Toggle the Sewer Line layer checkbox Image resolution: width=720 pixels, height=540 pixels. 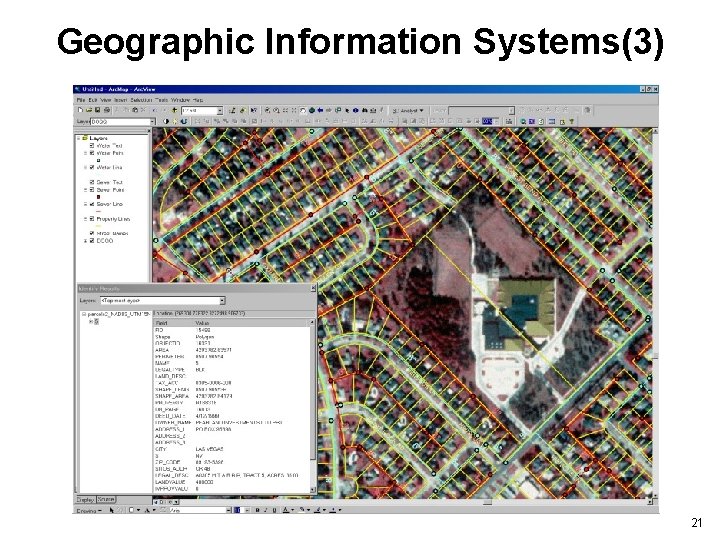tap(92, 204)
